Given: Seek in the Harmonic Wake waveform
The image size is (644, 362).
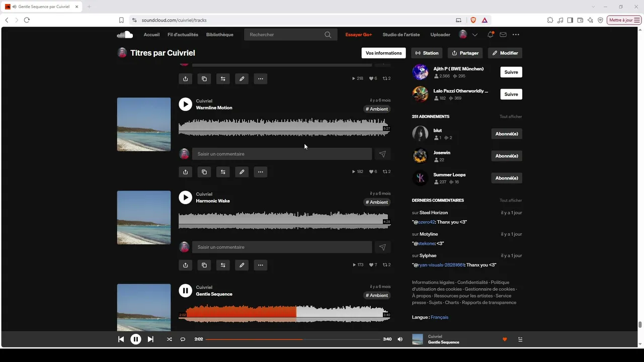Looking at the screenshot, I should [284, 221].
